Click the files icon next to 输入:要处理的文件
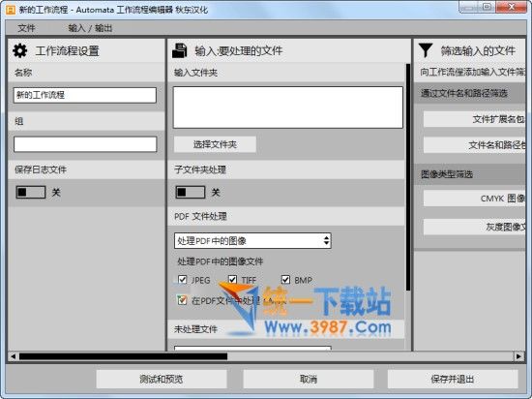This screenshot has width=532, height=399. [x=180, y=51]
